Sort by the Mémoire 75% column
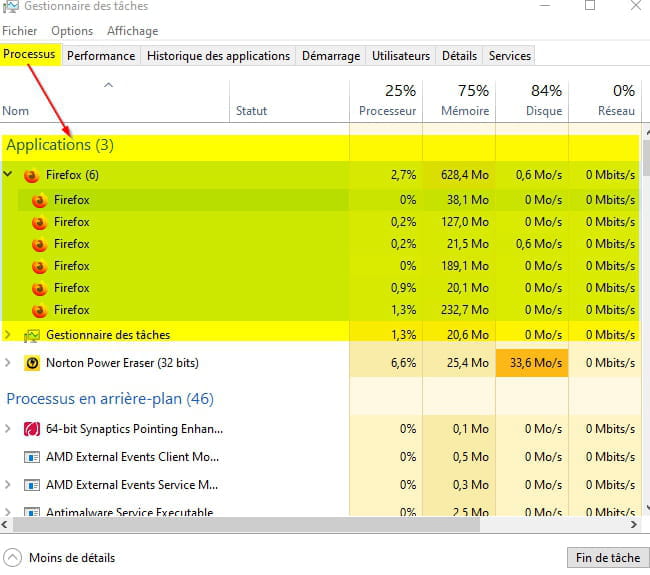 (459, 101)
